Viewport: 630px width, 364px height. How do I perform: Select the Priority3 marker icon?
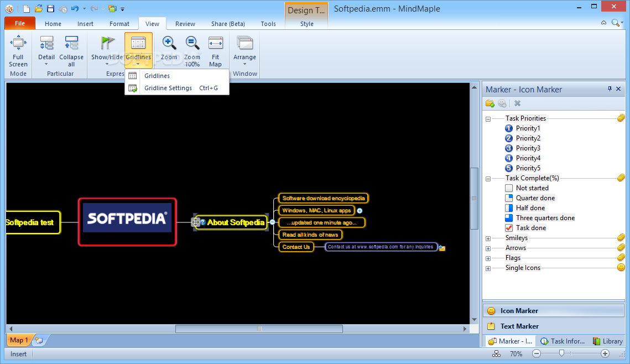pyautogui.click(x=509, y=148)
